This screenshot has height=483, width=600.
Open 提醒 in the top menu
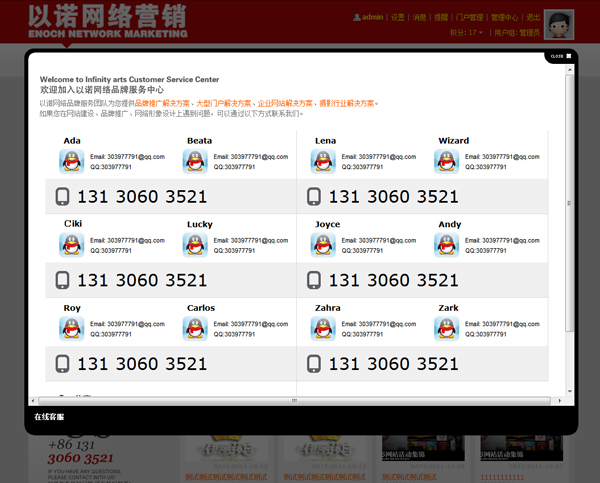tap(441, 17)
